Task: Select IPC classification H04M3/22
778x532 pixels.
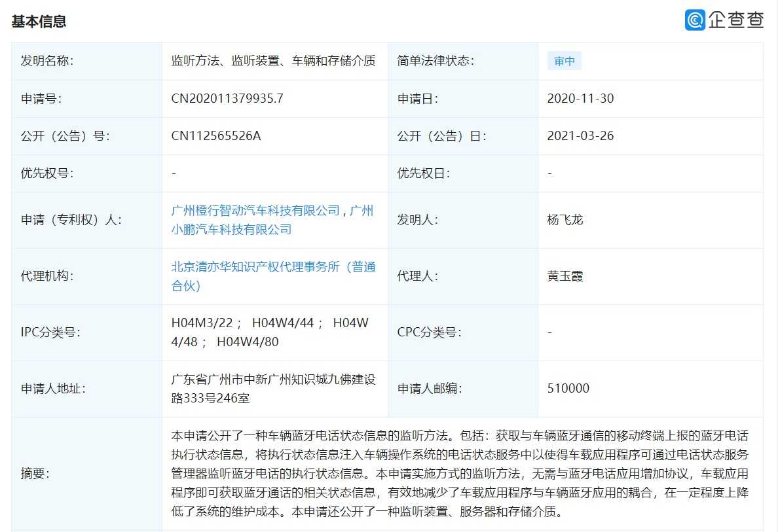Action: 202,323
